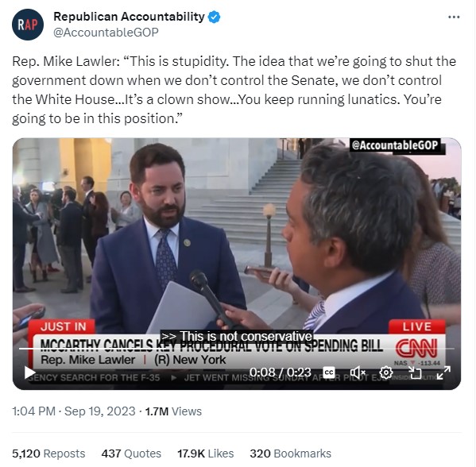Toggle closed captions with CC icon
Viewport: 476px width, 467px height.
(x=329, y=372)
